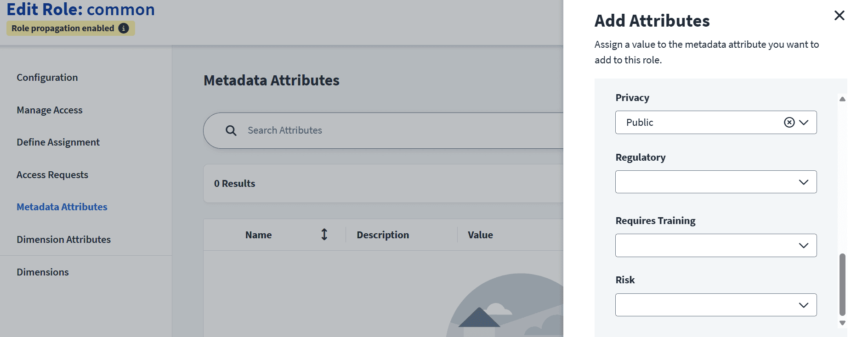Image resolution: width=868 pixels, height=337 pixels.
Task: Sort attributes by Name column arrow
Action: coord(324,235)
